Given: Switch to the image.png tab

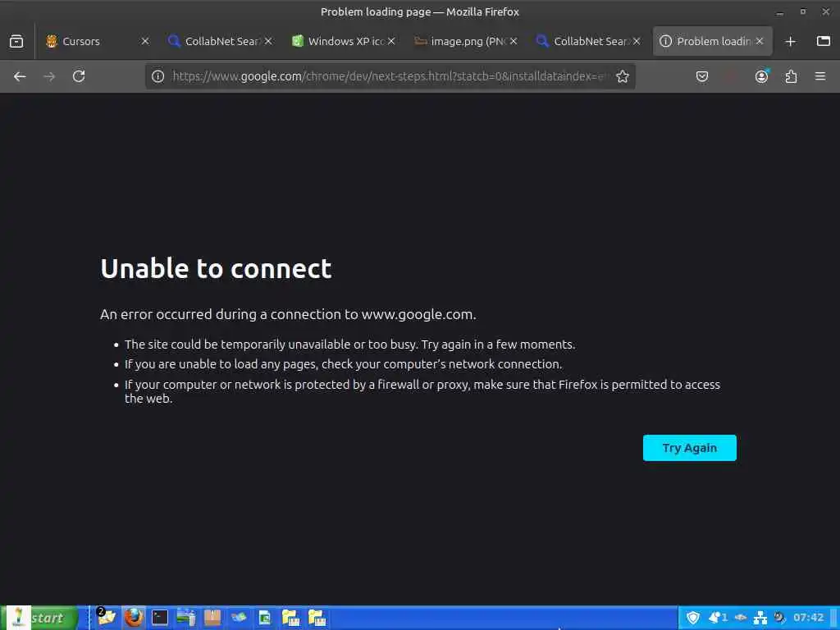Looking at the screenshot, I should [x=468, y=41].
